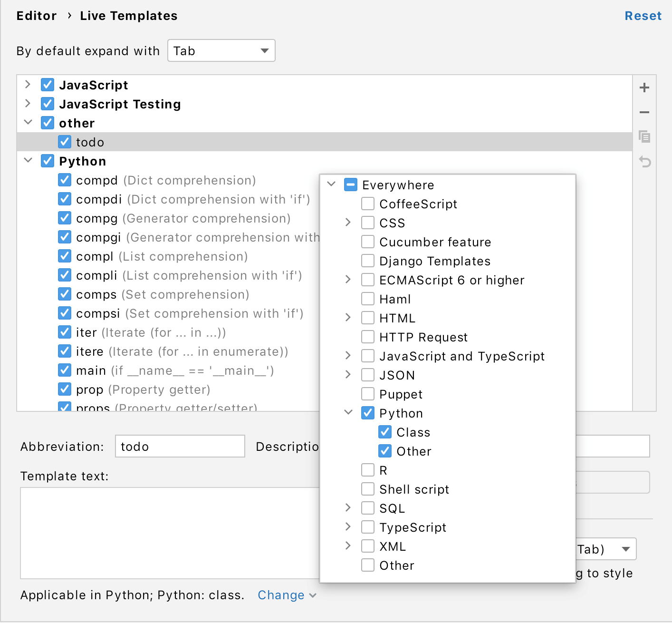
Task: Disable the Other context under Python
Action: [385, 451]
